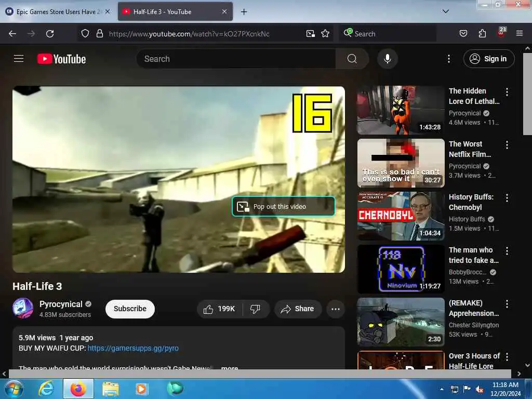Launch Internet Explorer from taskbar

coord(46,389)
